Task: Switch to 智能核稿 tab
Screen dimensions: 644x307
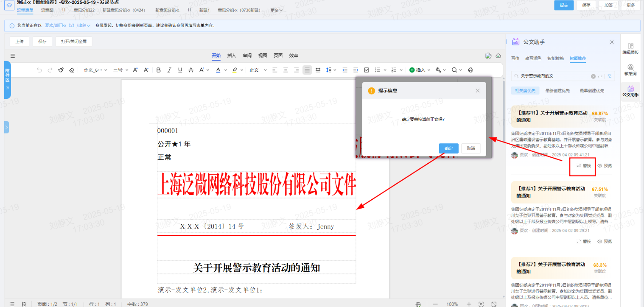Action: click(x=555, y=59)
